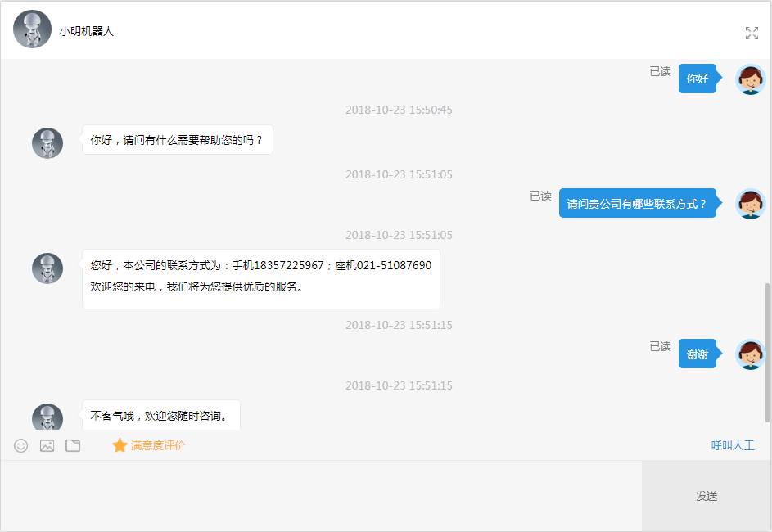Click robot avatar beside the phone number message

coord(47,268)
